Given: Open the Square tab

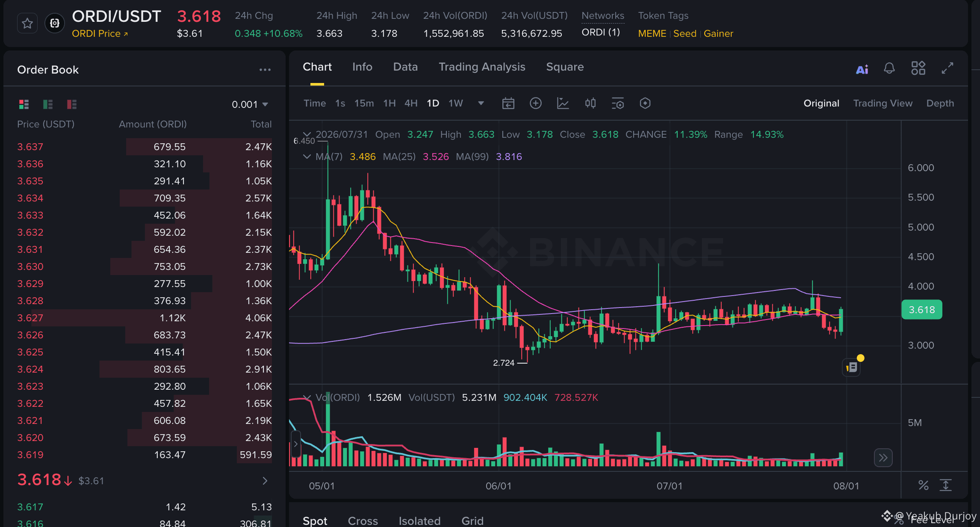Looking at the screenshot, I should [x=565, y=67].
